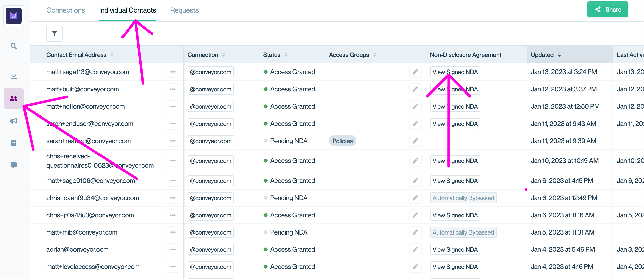Open the analytics chart sidebar icon
This screenshot has height=279, width=644.
point(14,76)
